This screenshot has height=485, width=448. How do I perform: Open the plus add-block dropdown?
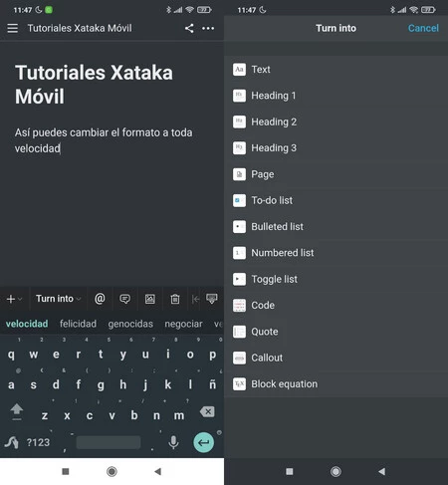(14, 299)
